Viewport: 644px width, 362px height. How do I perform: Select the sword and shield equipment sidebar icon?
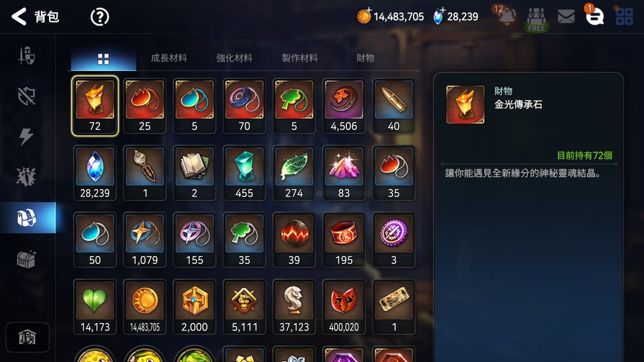click(26, 56)
